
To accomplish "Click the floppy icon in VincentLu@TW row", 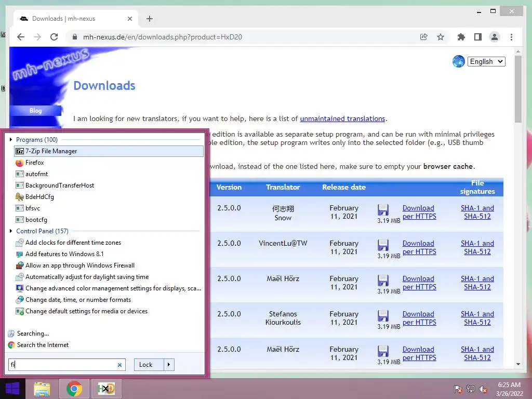I will coord(383,245).
